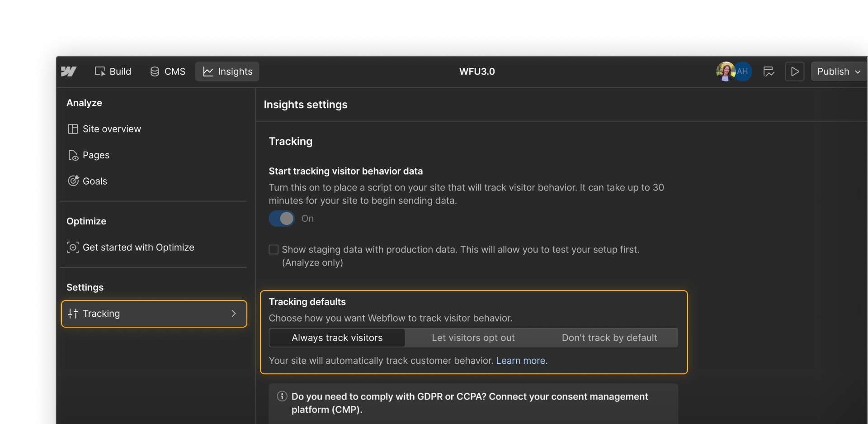Click the page insights flag icon
868x424 pixels.
(769, 71)
